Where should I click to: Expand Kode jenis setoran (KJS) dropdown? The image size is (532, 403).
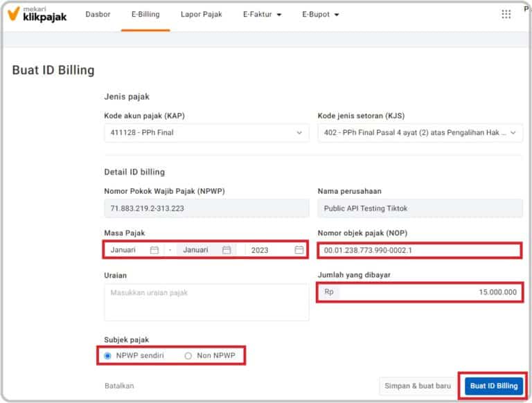pyautogui.click(x=419, y=132)
